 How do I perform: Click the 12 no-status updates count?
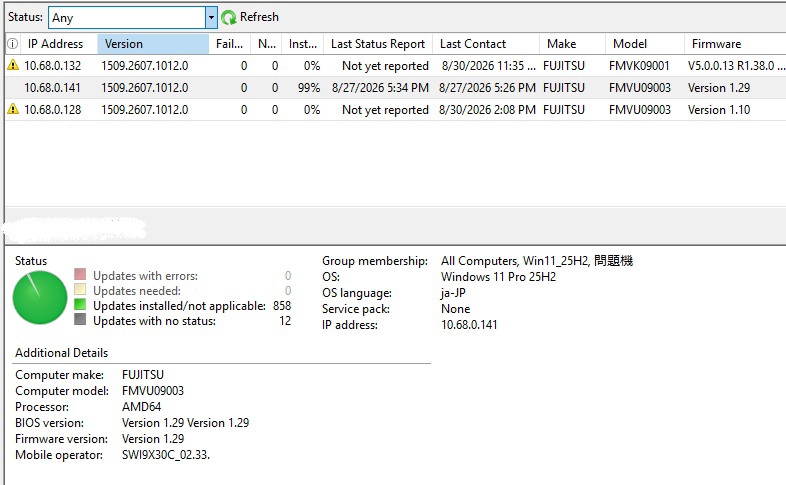pos(285,321)
